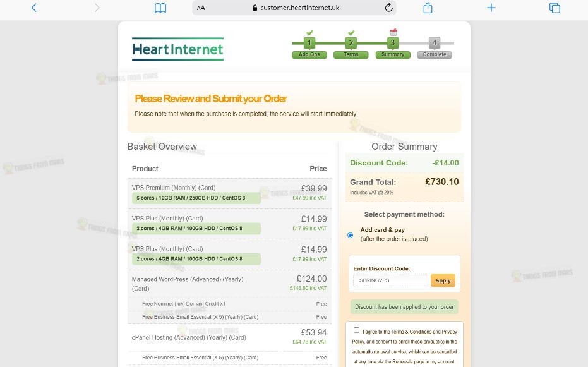Viewport: 588px width, 367px height.
Task: Go to step 1 Add Ons
Action: pos(309,48)
